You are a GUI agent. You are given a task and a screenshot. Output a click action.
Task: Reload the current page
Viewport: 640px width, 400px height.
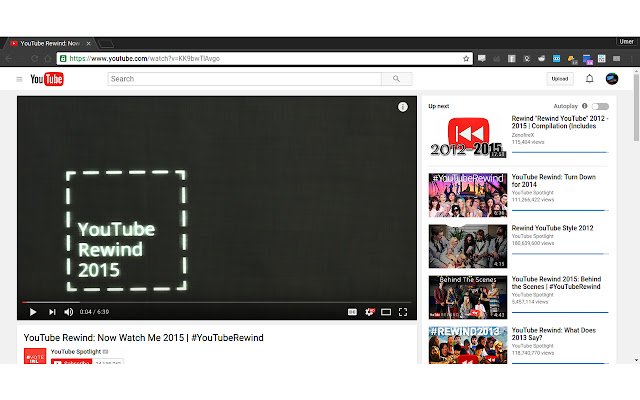pos(35,59)
